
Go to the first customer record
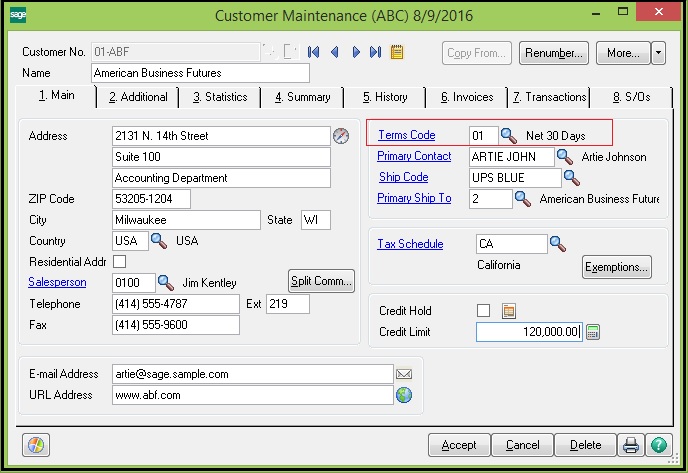pyautogui.click(x=314, y=52)
